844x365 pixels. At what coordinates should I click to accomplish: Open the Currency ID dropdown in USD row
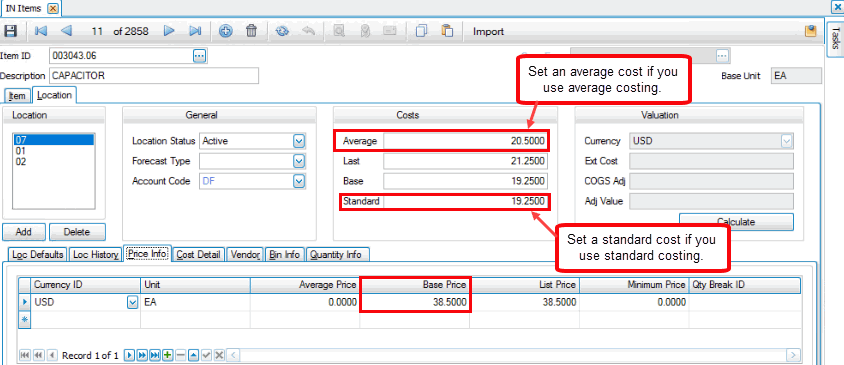pyautogui.click(x=132, y=303)
